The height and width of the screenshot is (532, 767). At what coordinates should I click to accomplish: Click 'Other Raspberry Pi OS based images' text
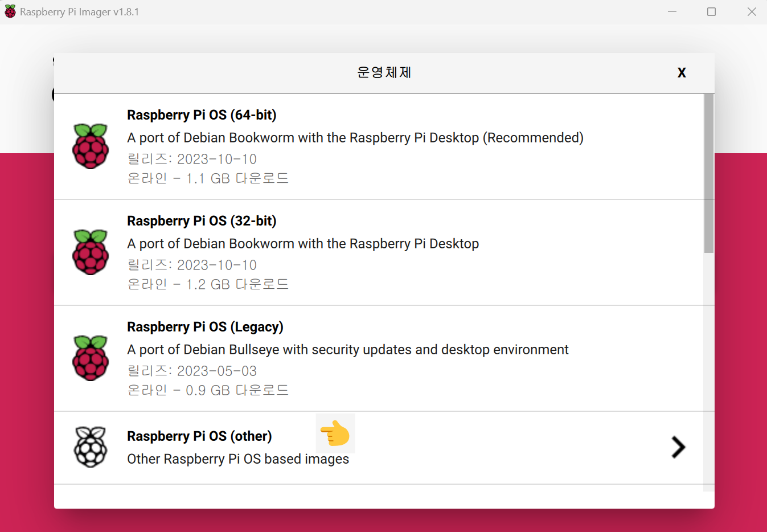coord(238,459)
